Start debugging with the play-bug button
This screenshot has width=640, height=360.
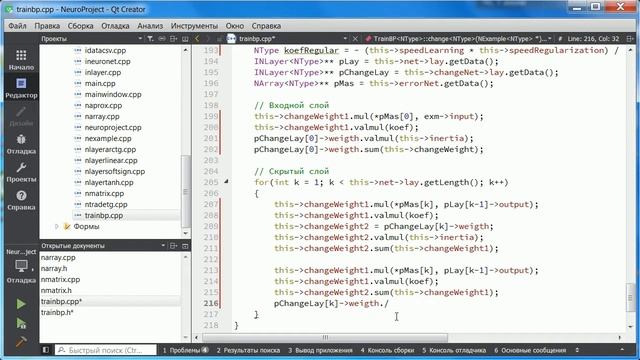point(21,323)
